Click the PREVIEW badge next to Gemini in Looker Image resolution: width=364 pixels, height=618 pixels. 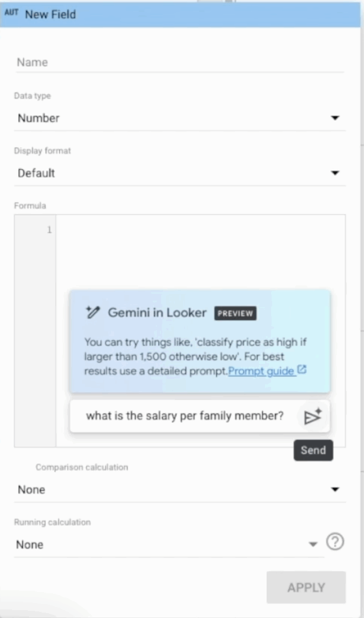(x=235, y=314)
